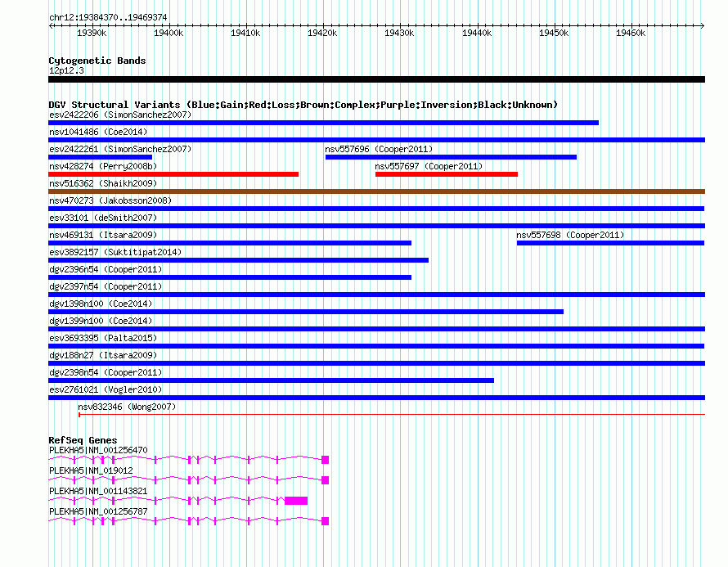Open nsv469131 (Itsara2009) label
Screen dimensions: 728x567
[x=103, y=235]
